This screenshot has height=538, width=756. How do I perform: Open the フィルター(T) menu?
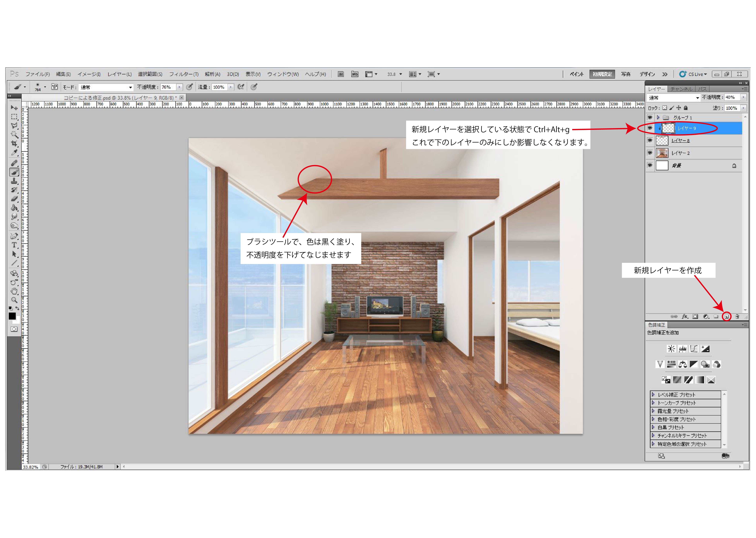coord(183,74)
